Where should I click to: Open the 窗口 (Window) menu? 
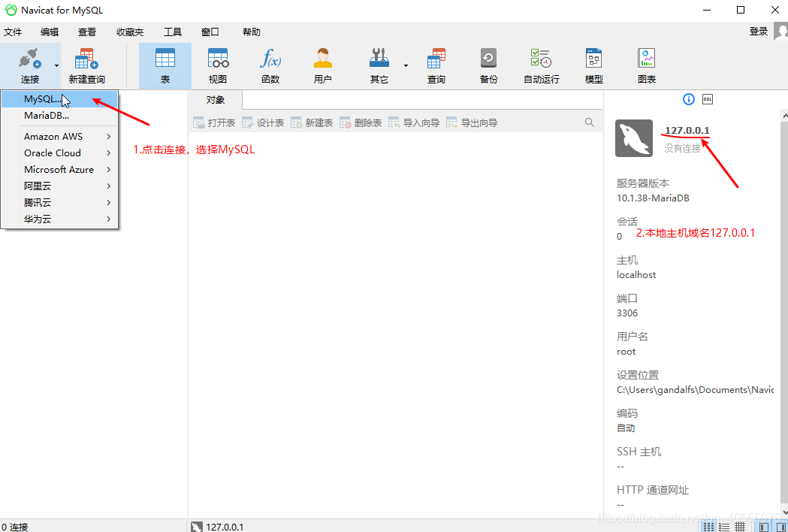[x=210, y=32]
